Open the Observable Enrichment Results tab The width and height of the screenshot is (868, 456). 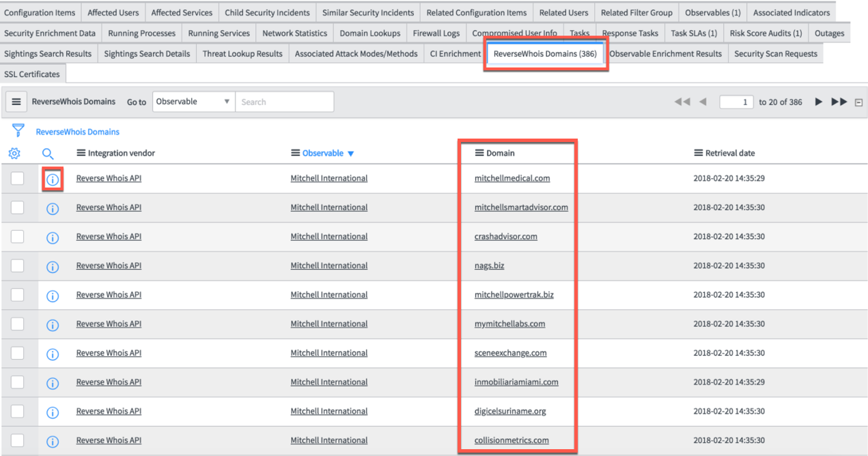click(x=665, y=53)
